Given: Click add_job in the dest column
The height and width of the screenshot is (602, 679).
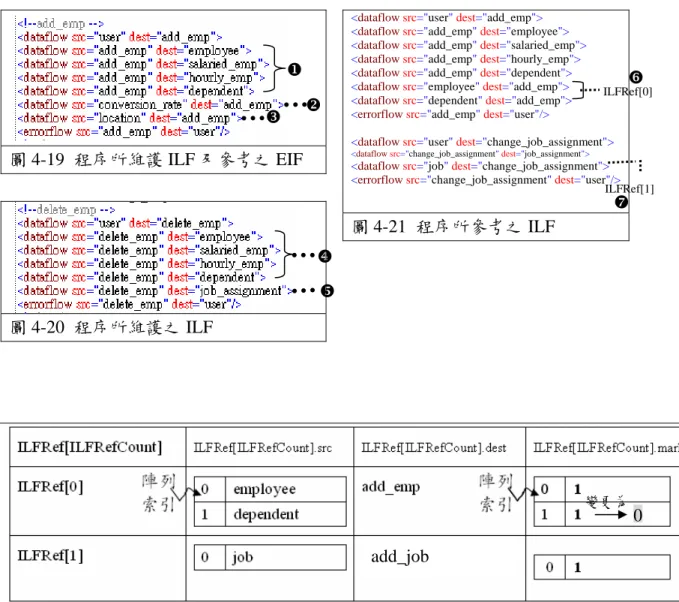Looking at the screenshot, I should (400, 557).
